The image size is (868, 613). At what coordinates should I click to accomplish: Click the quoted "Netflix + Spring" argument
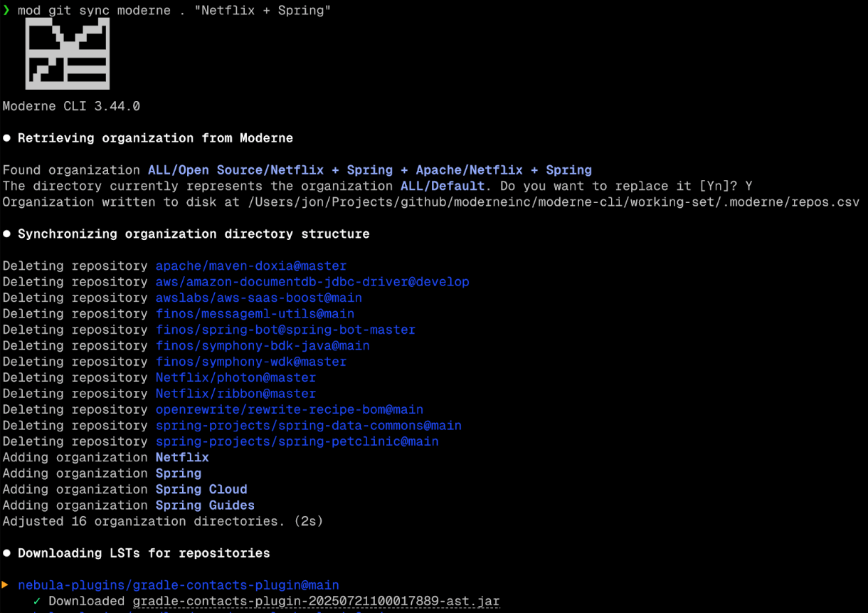[x=263, y=11]
